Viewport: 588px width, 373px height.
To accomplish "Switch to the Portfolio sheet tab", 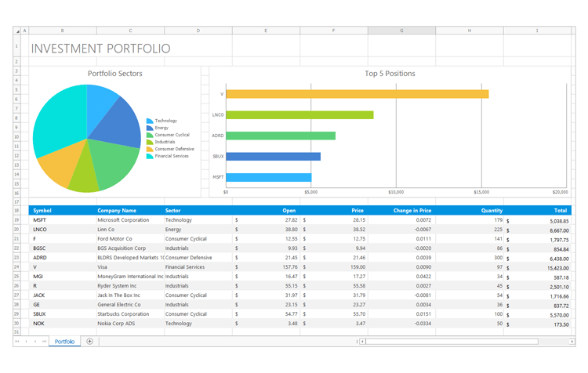I will pyautogui.click(x=65, y=342).
